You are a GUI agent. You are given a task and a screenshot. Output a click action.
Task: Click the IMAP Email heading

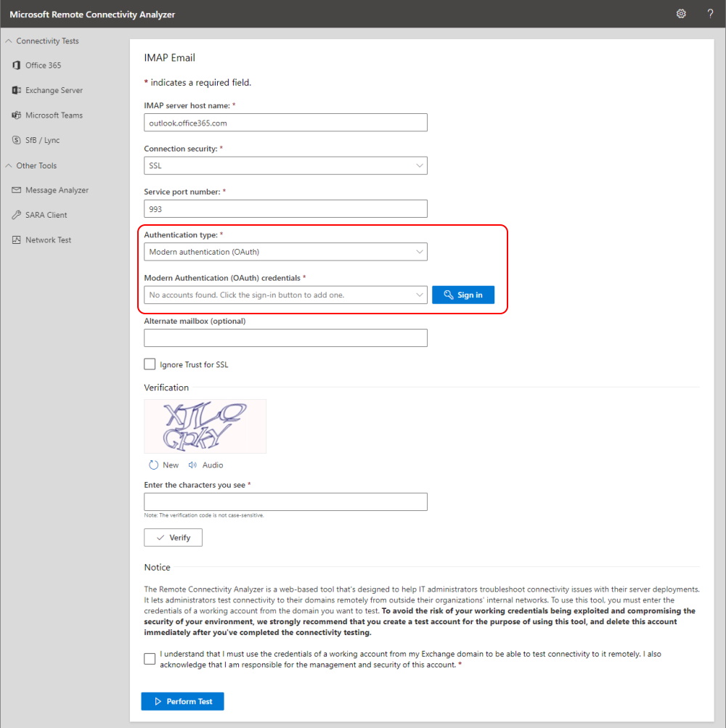(x=170, y=57)
